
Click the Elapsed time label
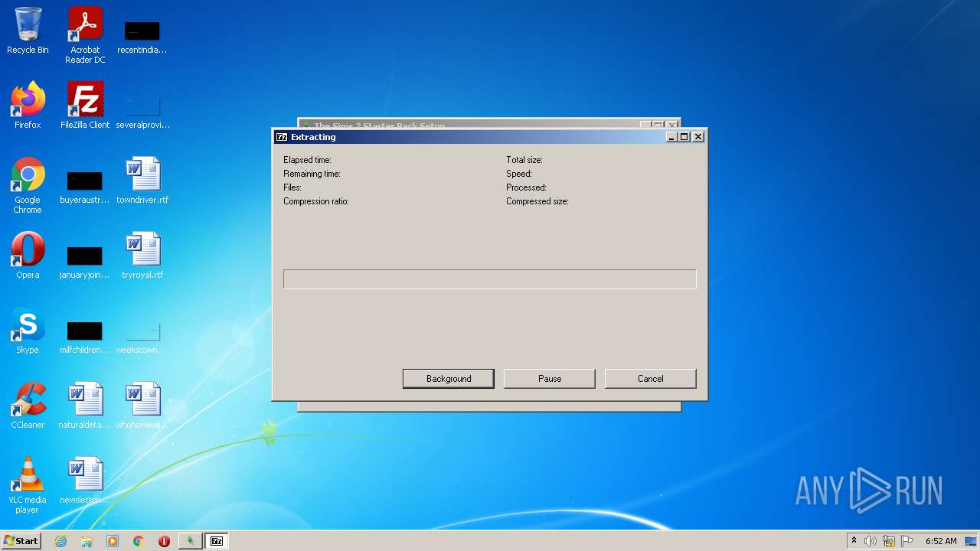[307, 160]
